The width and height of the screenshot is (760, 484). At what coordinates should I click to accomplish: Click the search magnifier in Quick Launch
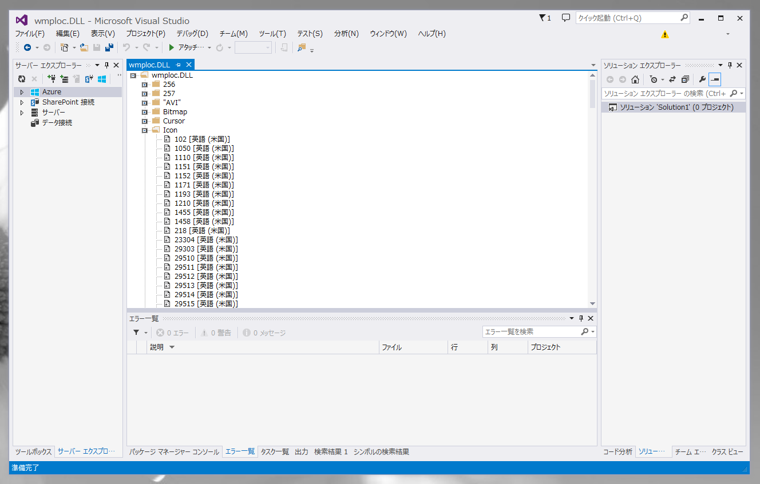[684, 18]
